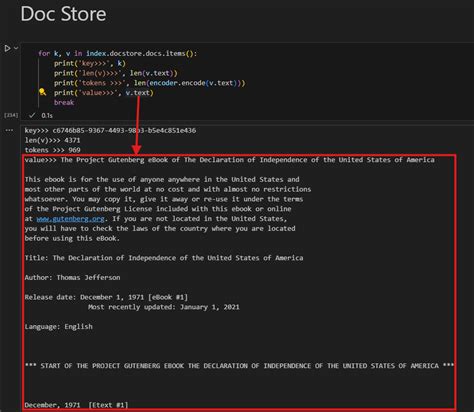
Task: Click on index.docstore.docs.items() in code
Action: 141,53
